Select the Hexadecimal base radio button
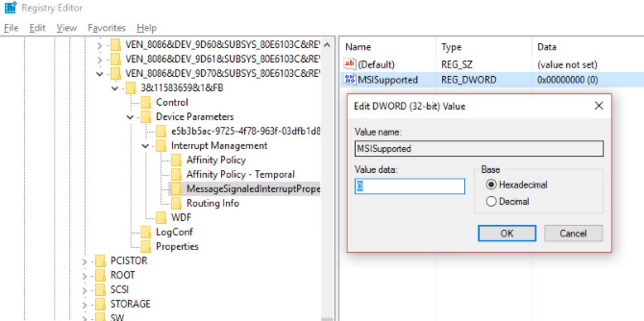Screen dimensions: 644x321 491,184
